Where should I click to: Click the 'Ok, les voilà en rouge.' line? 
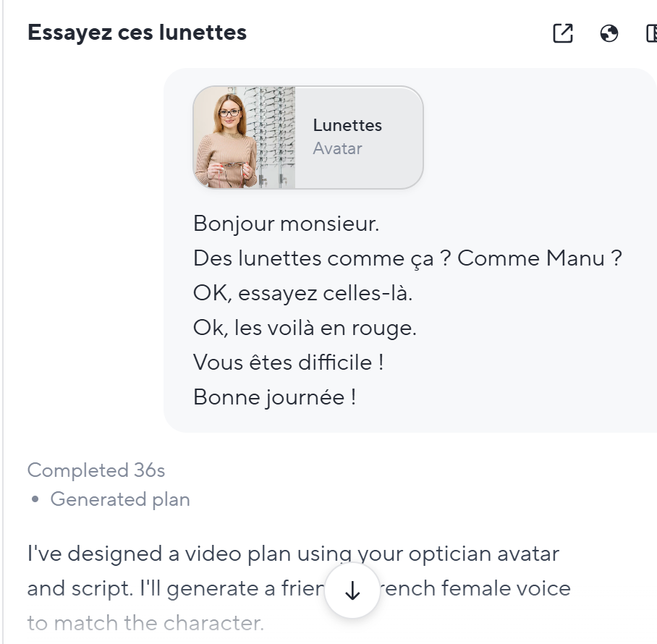305,328
